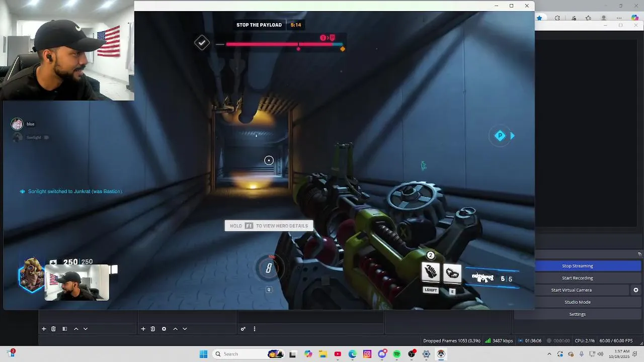Click the HOLD F1 to view hero details prompt
The height and width of the screenshot is (362, 644).
[269, 226]
